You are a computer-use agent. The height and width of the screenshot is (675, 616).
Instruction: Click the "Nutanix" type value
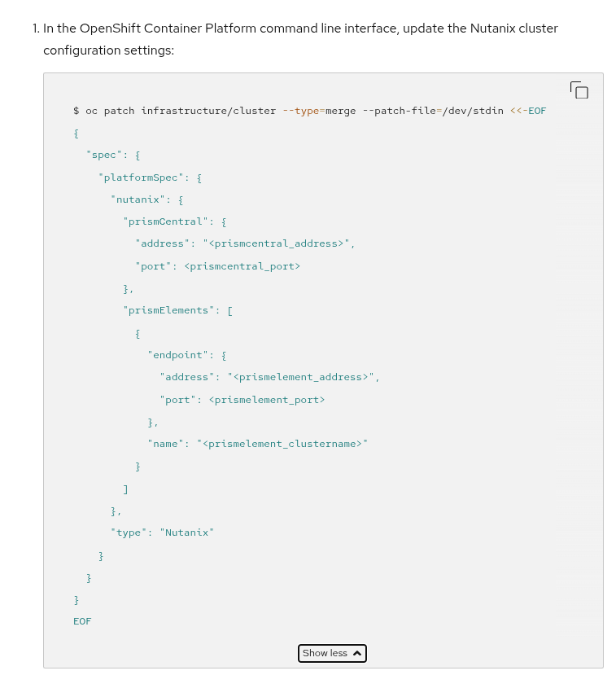point(186,533)
